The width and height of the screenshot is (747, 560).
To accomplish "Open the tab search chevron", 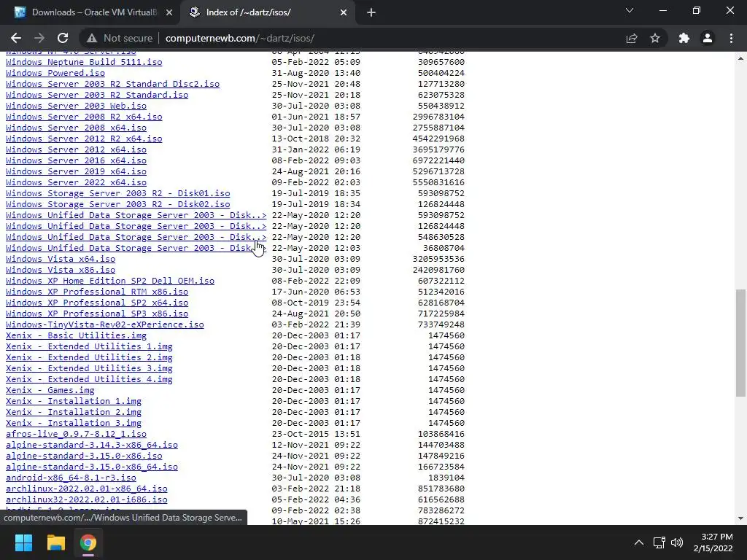I will coord(630,10).
